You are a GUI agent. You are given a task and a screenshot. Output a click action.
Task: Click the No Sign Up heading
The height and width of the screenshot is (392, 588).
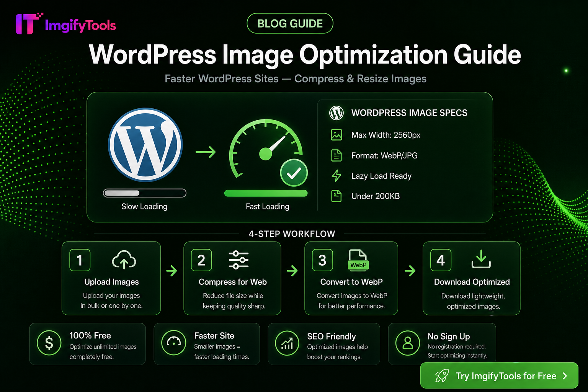click(449, 336)
